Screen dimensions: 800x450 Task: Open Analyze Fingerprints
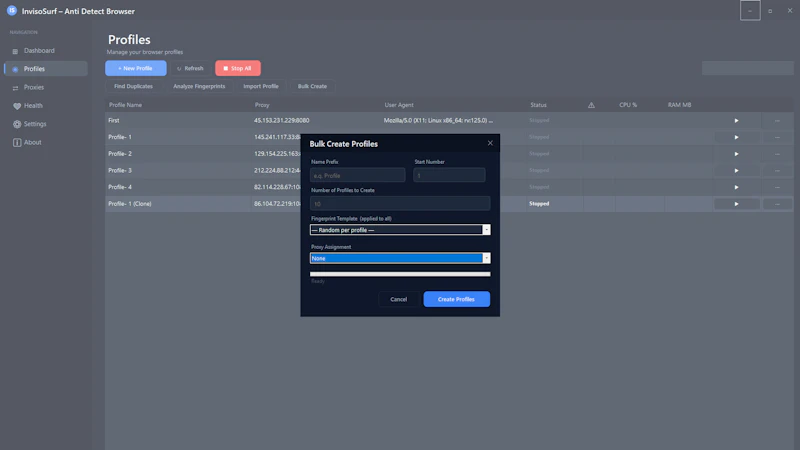[x=199, y=86]
